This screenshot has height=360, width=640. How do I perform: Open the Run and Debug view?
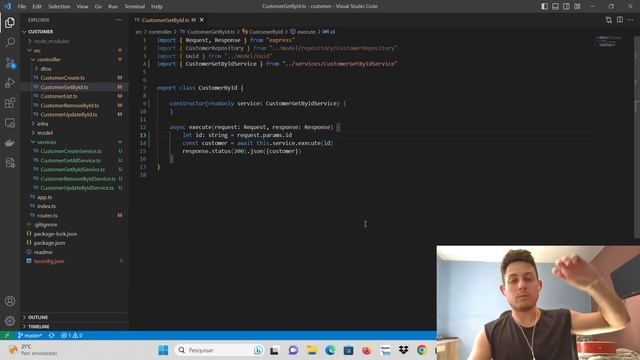point(10,82)
